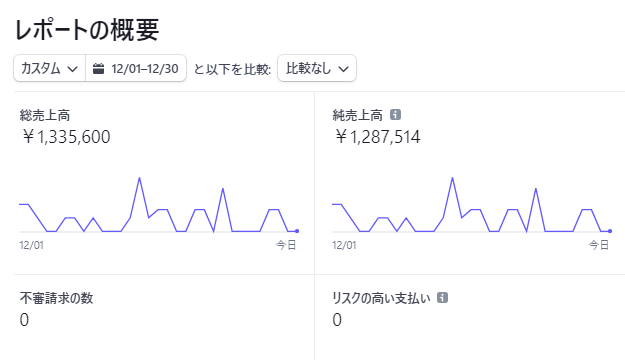The image size is (625, 360).
Task: Click the 総売上高 line chart
Action: [159, 205]
